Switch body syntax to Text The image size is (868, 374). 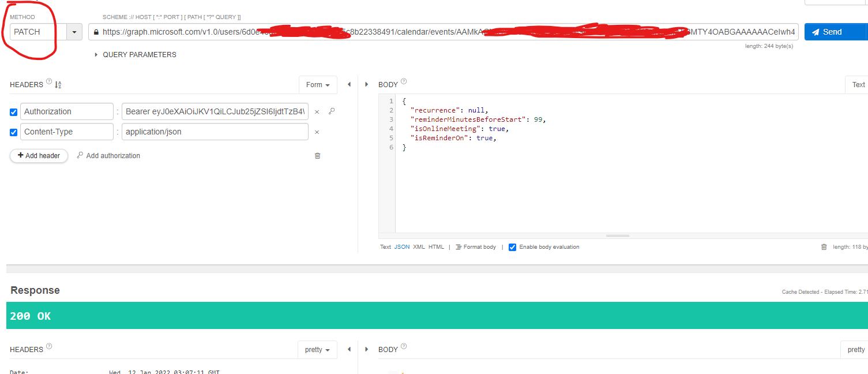[x=385, y=247]
